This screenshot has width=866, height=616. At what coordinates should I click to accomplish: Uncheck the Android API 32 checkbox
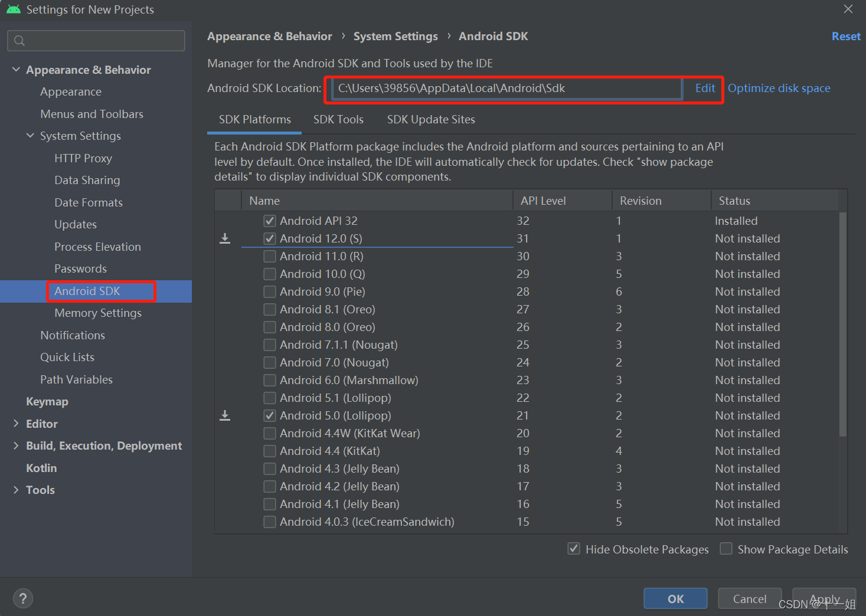pos(270,221)
